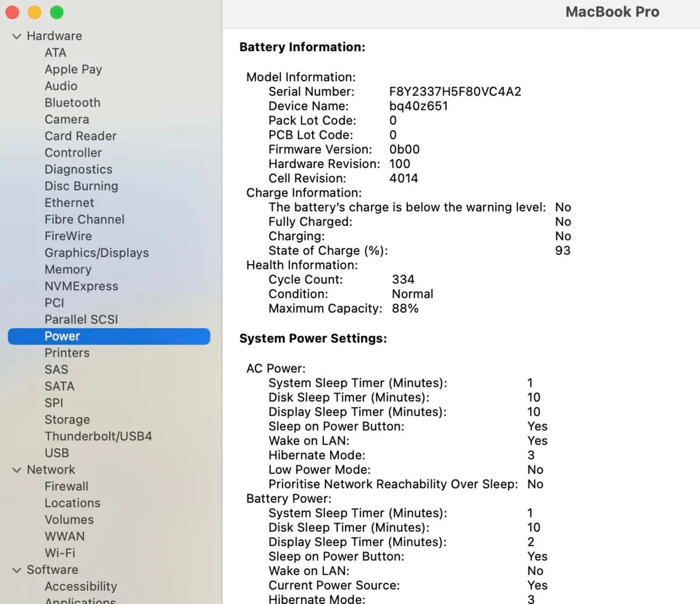Collapse the Software section chevron
The height and width of the screenshot is (604, 700).
(16, 570)
